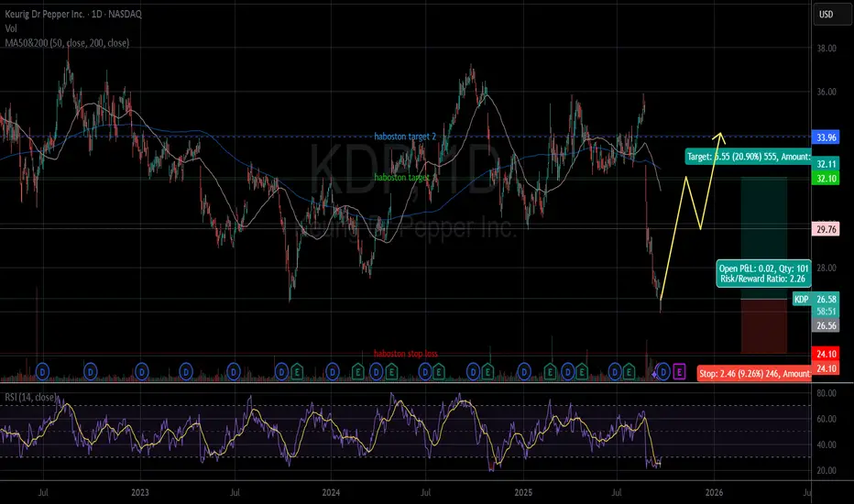This screenshot has width=854, height=504.
Task: Click the pink 29.76 price label
Action: (826, 229)
